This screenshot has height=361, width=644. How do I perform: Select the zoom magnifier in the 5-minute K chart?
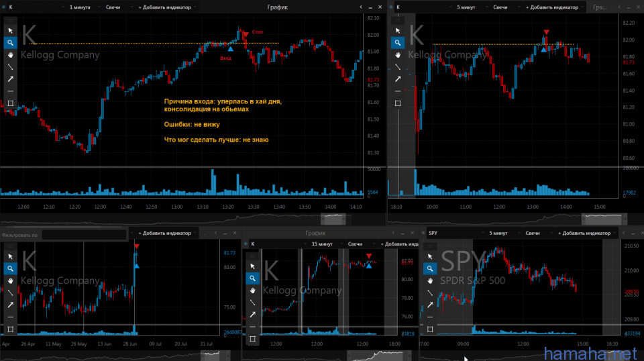[398, 43]
